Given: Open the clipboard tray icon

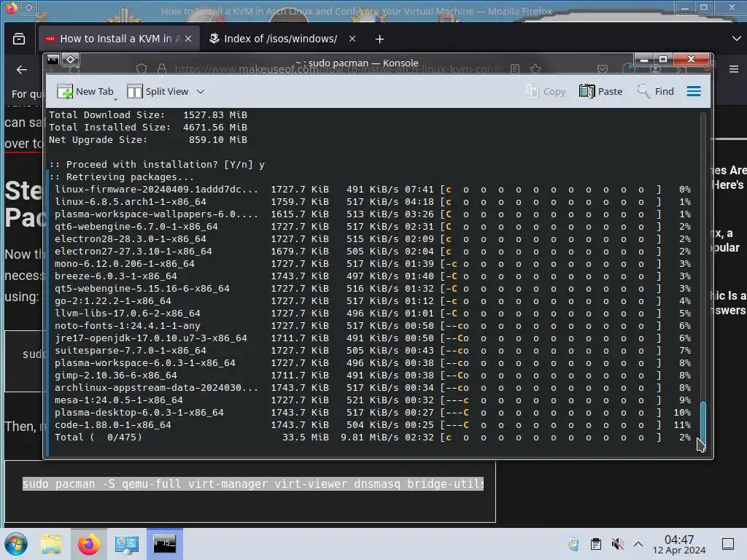Looking at the screenshot, I should coord(595,544).
